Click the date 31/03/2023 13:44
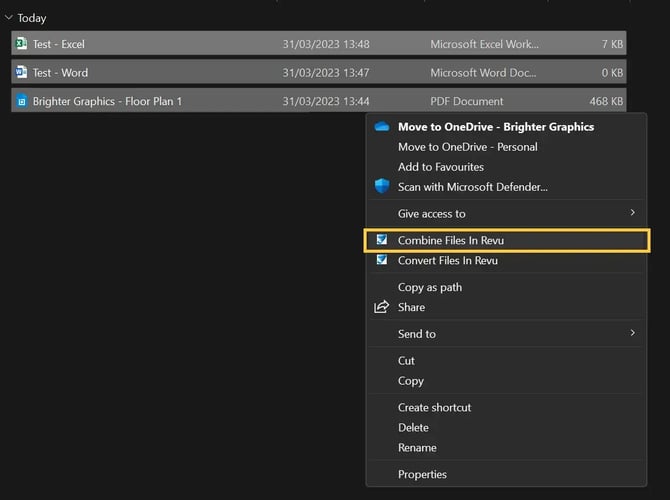This screenshot has width=670, height=500. [x=326, y=101]
